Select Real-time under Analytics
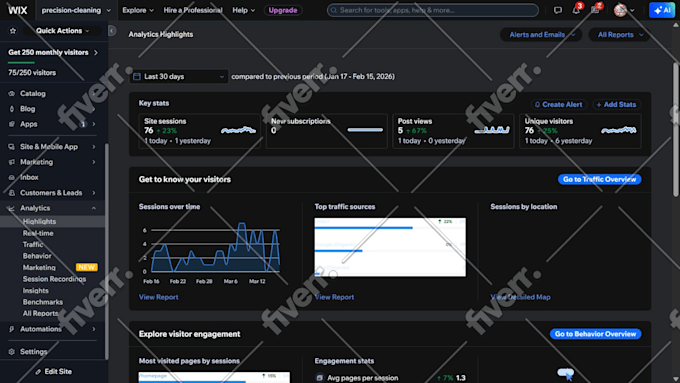Viewport: 680px width, 383px height. pyautogui.click(x=38, y=233)
